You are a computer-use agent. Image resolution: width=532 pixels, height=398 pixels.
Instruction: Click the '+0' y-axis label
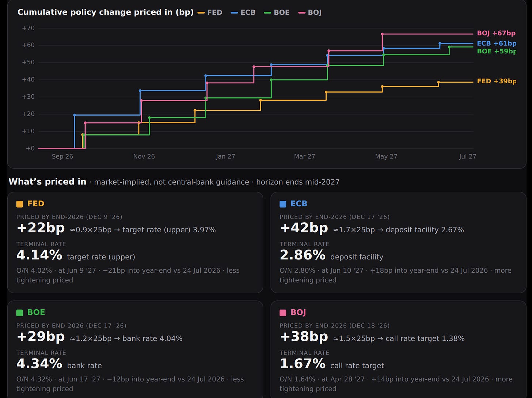click(x=30, y=148)
